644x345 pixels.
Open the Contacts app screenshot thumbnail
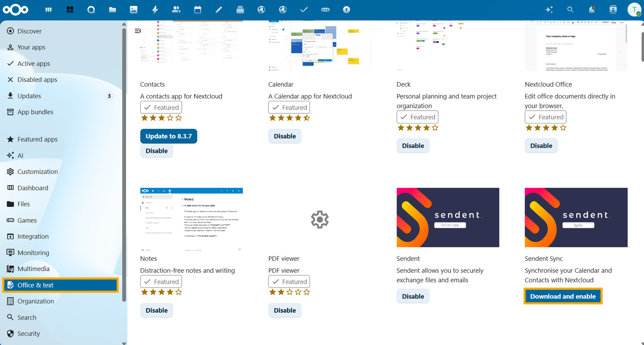tap(191, 46)
